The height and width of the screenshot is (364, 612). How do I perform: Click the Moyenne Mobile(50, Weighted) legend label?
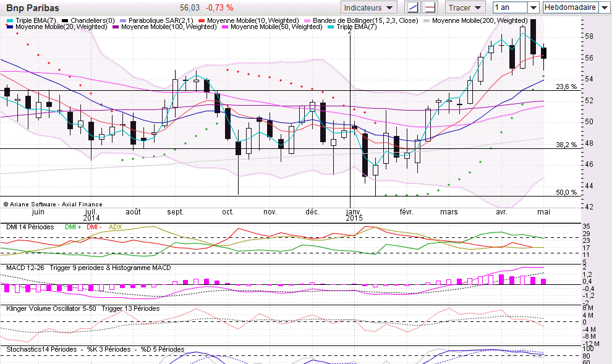click(276, 27)
